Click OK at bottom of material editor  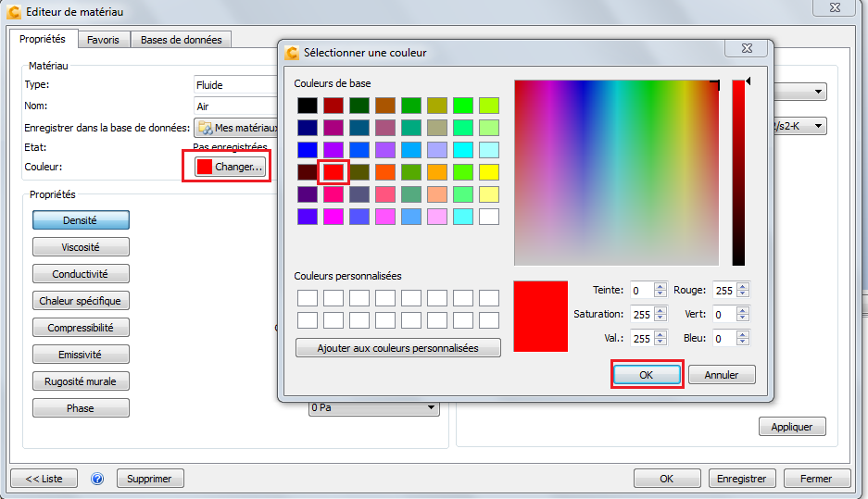[666, 479]
